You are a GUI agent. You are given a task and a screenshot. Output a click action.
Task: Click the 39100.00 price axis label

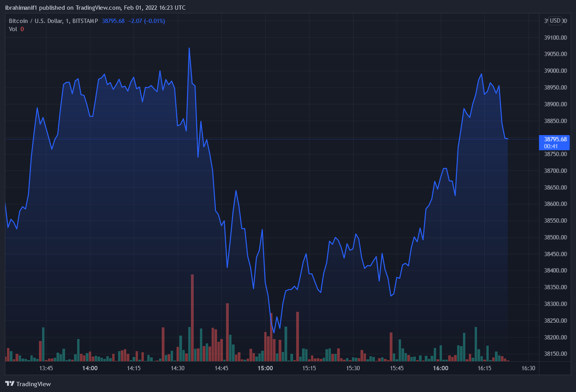[x=555, y=38]
